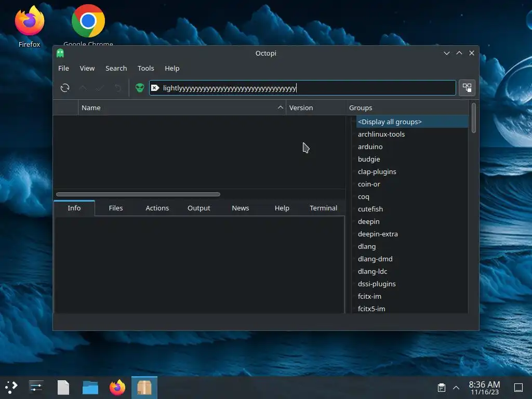Screen dimensions: 532x399
Task: Select the budgie group
Action: point(412,159)
